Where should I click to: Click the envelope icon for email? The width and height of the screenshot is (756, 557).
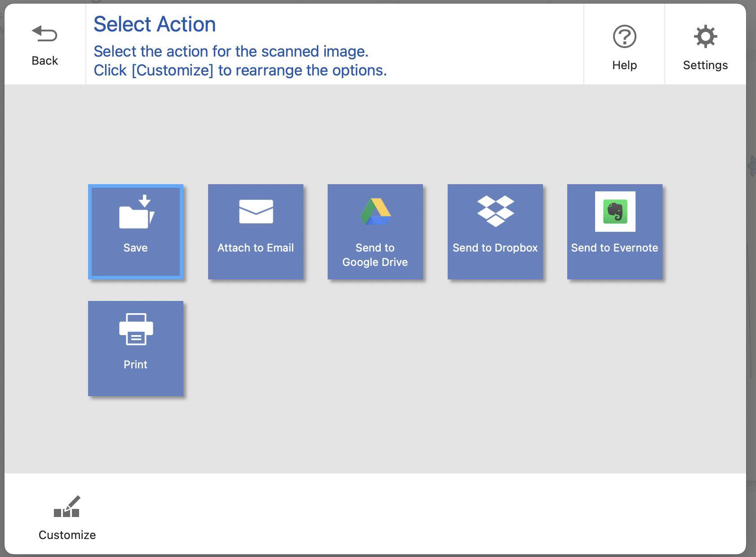pyautogui.click(x=256, y=212)
